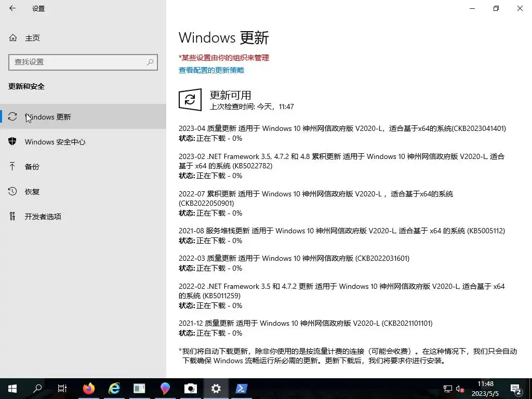The height and width of the screenshot is (399, 532).
Task: Select the 2021-12 质量更新 CKB2021101101 entry
Action: [x=305, y=328]
